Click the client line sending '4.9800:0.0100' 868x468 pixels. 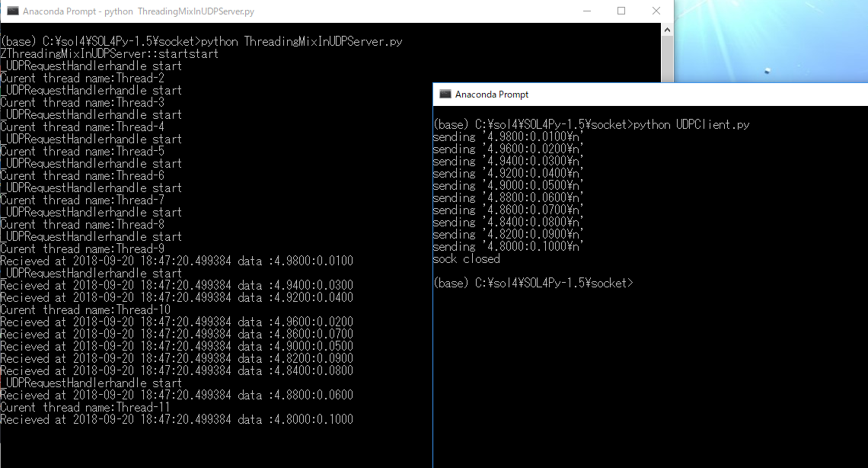[508, 136]
